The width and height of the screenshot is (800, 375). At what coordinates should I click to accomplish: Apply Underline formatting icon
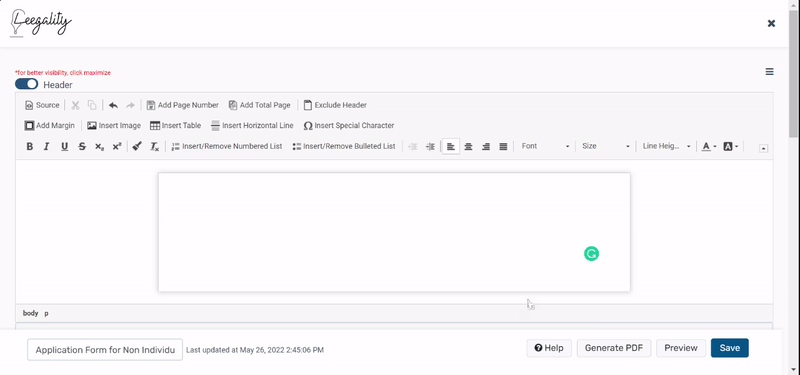click(64, 146)
